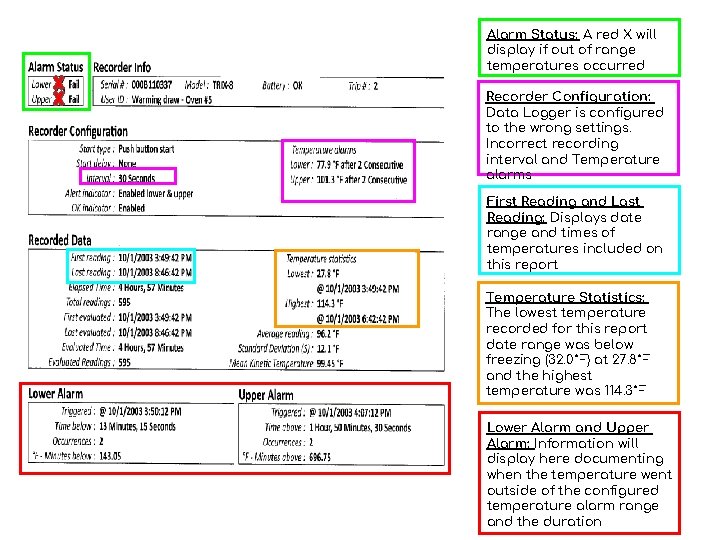Click Lower alarm '77.9 °F after 2 Consecutive'
Screen dimensions: 720x540
coord(360,165)
